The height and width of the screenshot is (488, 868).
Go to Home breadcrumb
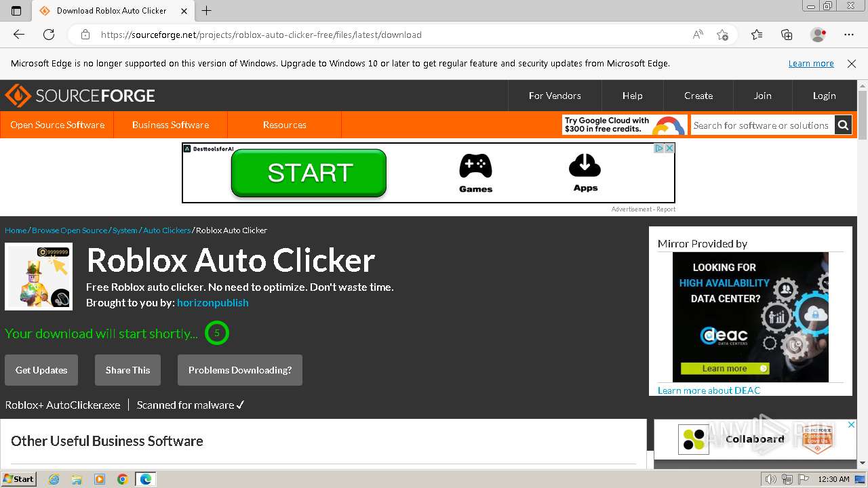[16, 230]
